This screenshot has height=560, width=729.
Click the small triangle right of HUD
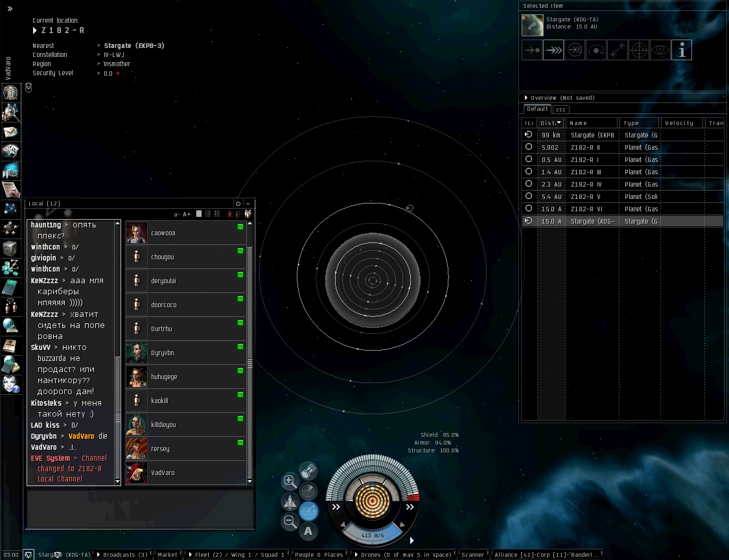[x=411, y=541]
